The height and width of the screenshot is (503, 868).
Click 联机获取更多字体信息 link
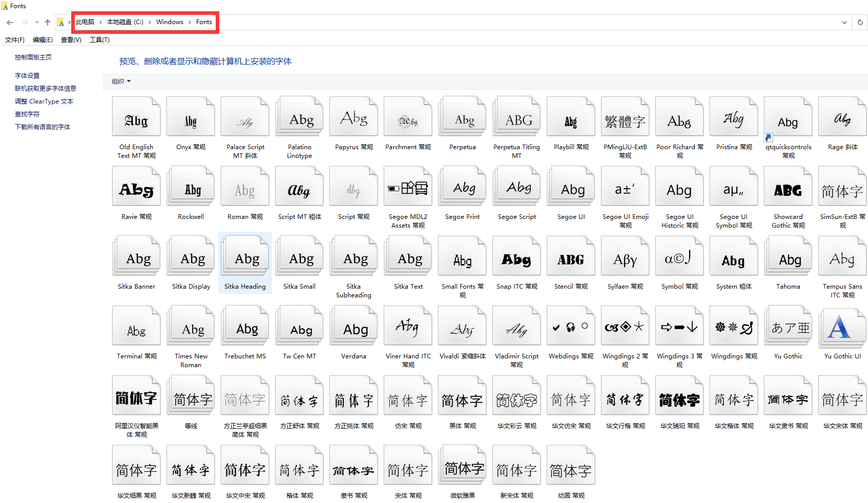coord(46,88)
